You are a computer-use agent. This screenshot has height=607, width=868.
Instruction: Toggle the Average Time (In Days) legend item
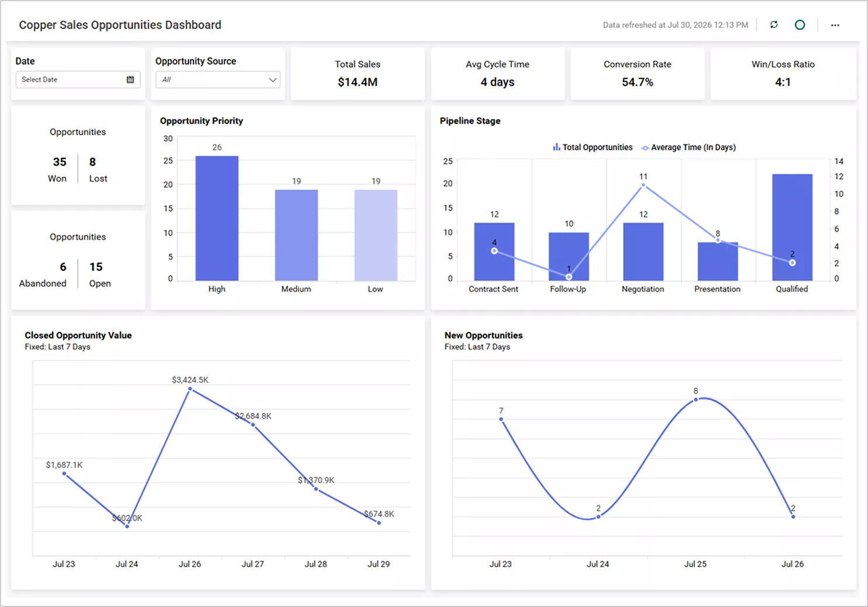(688, 147)
